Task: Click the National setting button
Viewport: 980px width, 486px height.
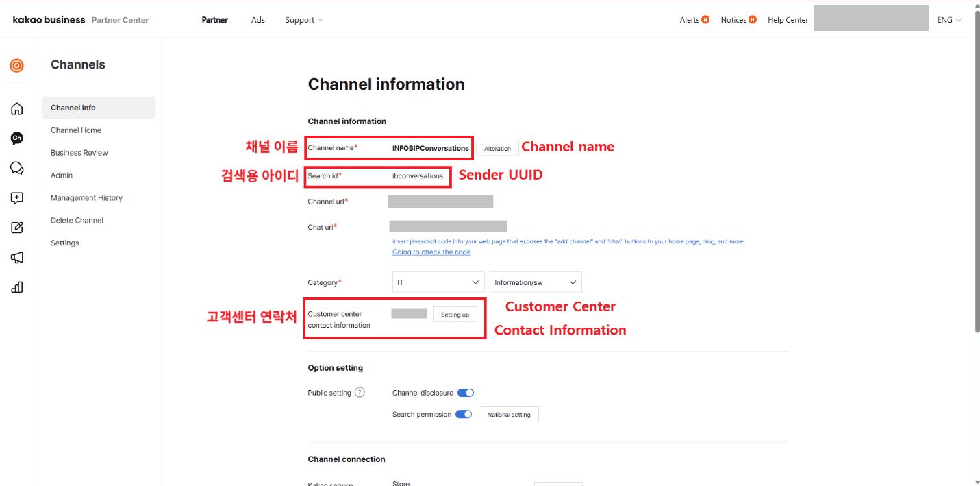Action: (x=509, y=415)
